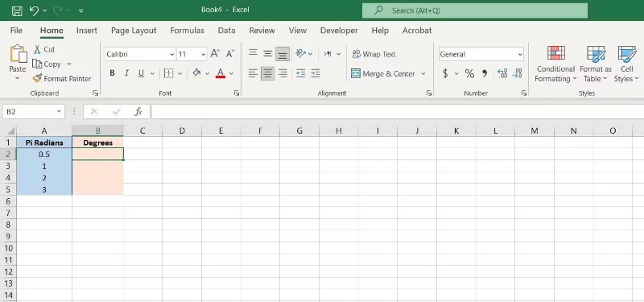Open the Clipboard dialog launcher
This screenshot has height=302, width=644.
point(96,93)
